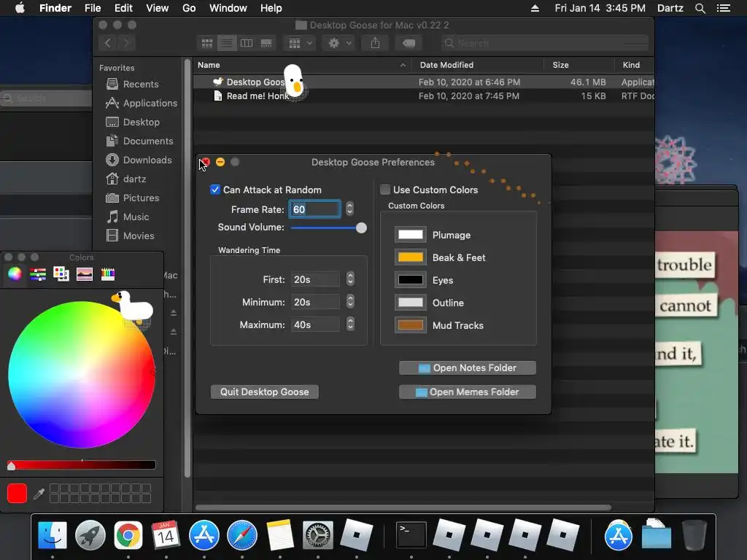
Task: Launch Google Chrome from the Dock
Action: pos(128,534)
